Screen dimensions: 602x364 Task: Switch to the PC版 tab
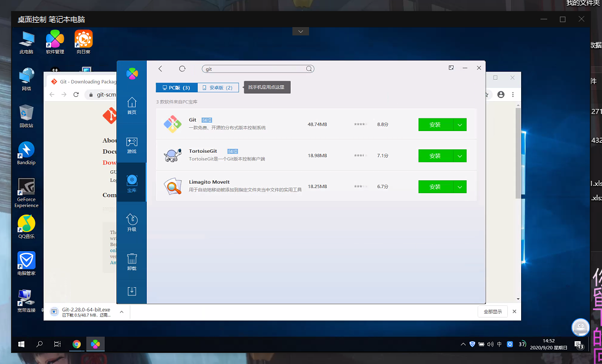tap(177, 87)
